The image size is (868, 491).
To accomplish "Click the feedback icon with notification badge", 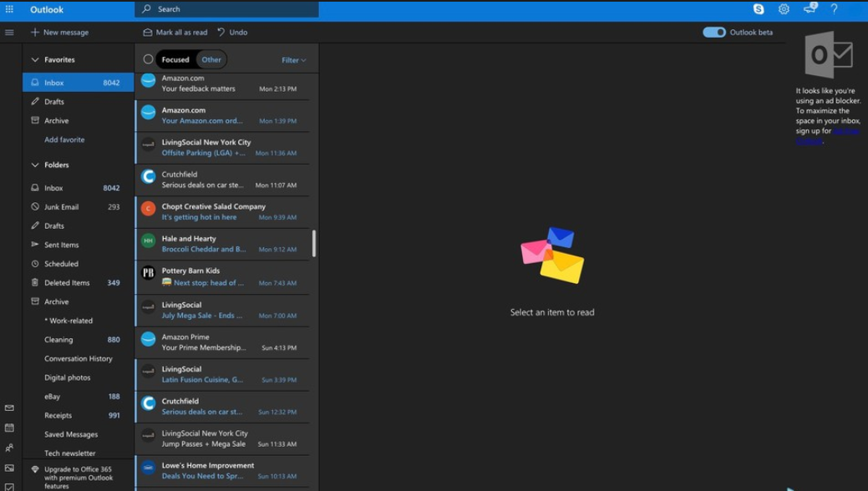I will [809, 9].
